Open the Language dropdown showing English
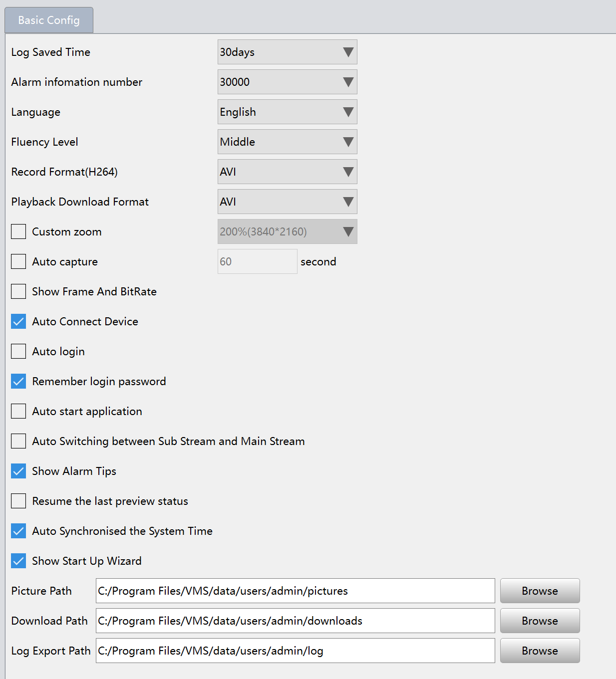Image resolution: width=616 pixels, height=679 pixels. coord(288,112)
